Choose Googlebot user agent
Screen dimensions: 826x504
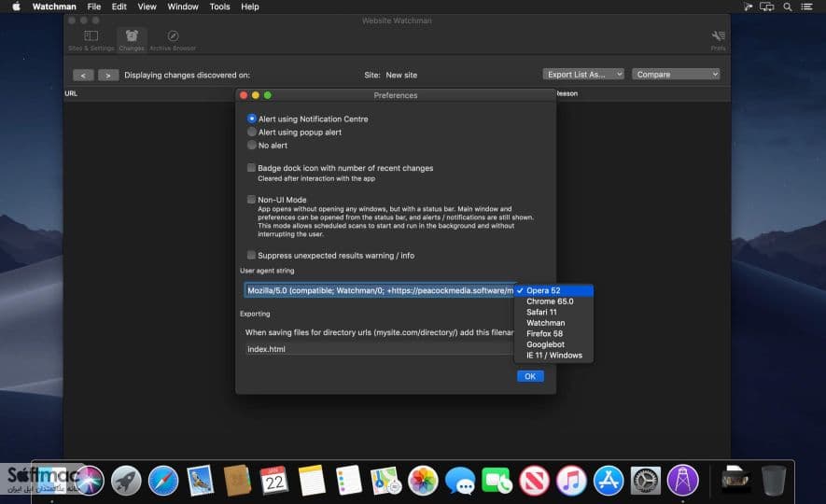tap(553, 344)
